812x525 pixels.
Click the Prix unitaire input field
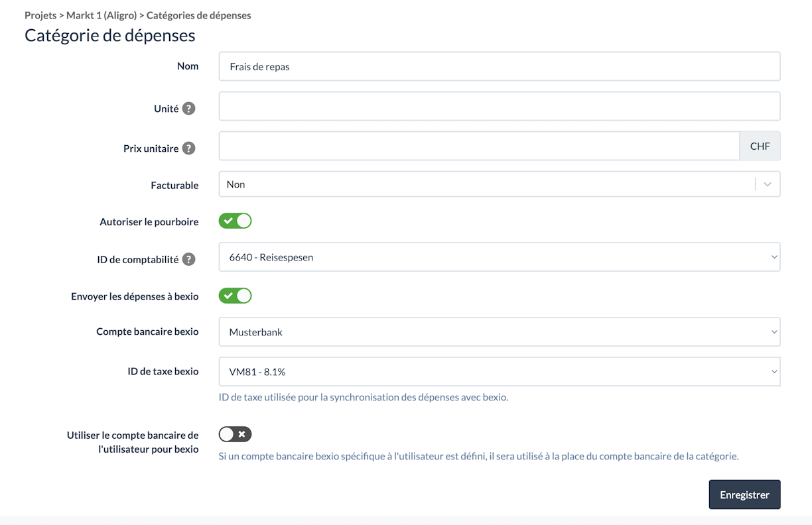(x=479, y=146)
